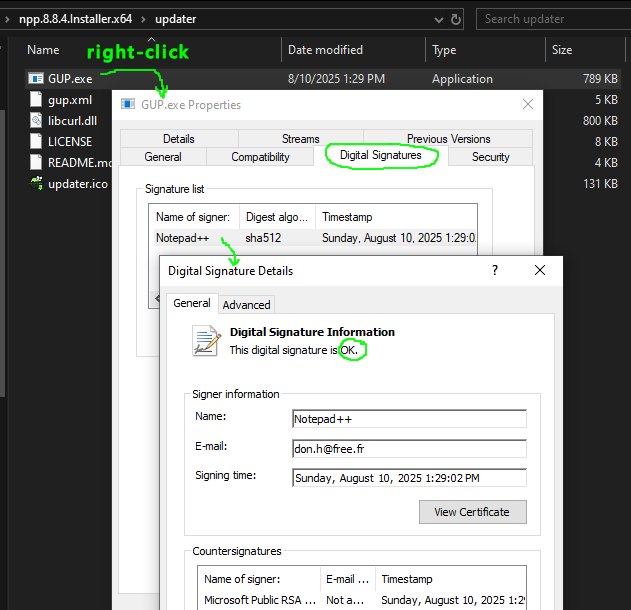The width and height of the screenshot is (631, 610).
Task: Click the README.md file icon
Action: pos(36,162)
